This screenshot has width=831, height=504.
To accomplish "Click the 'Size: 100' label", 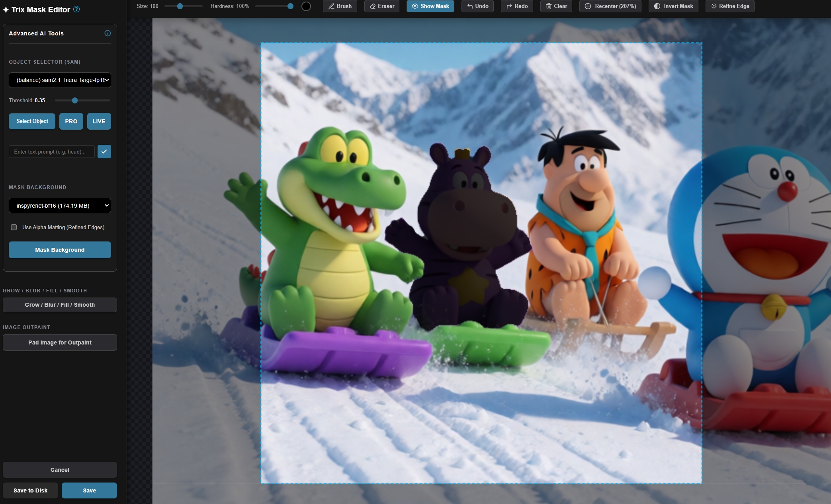I will [147, 6].
